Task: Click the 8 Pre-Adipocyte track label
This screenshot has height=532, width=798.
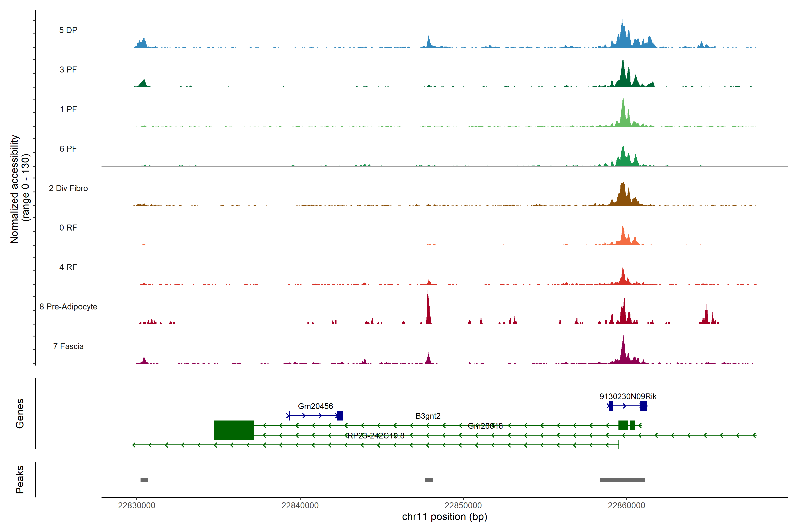Action: 68,306
